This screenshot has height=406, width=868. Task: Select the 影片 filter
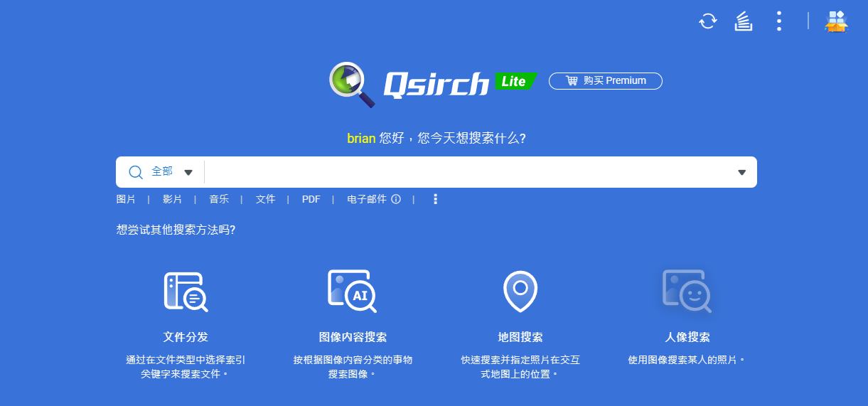pos(172,200)
